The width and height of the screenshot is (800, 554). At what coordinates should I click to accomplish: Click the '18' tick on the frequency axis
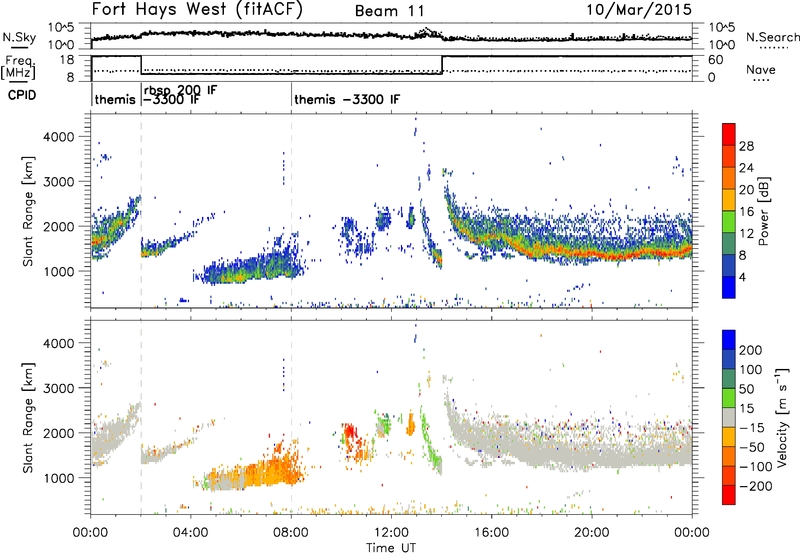(67, 60)
